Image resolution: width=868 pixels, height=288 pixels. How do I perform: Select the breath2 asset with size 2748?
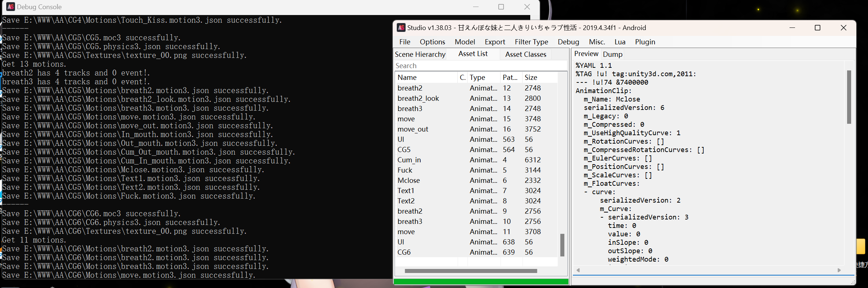(x=476, y=88)
